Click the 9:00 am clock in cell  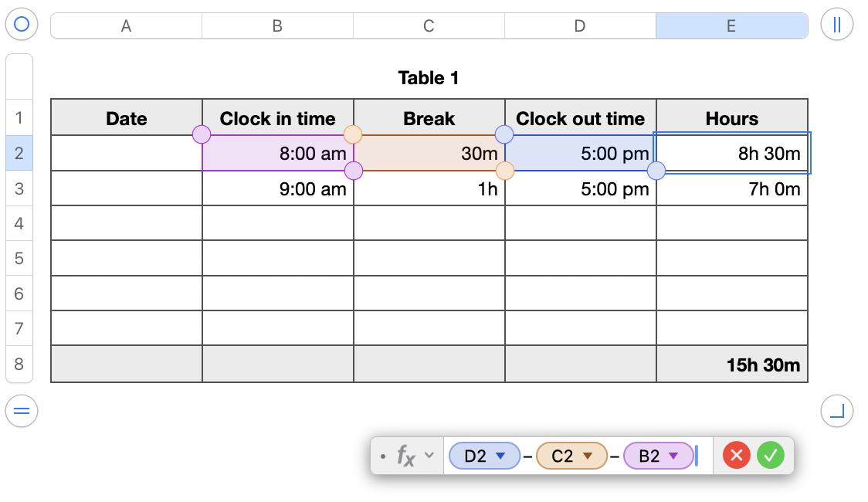[278, 188]
